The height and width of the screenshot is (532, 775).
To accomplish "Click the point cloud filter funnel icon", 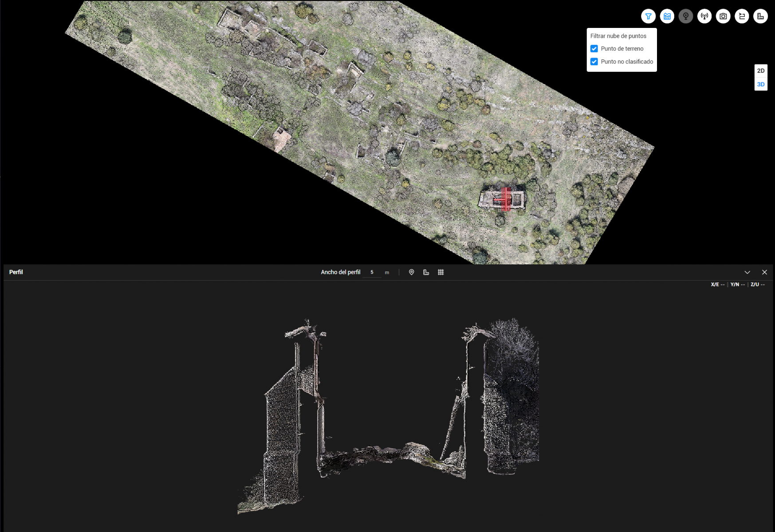I will pos(648,16).
